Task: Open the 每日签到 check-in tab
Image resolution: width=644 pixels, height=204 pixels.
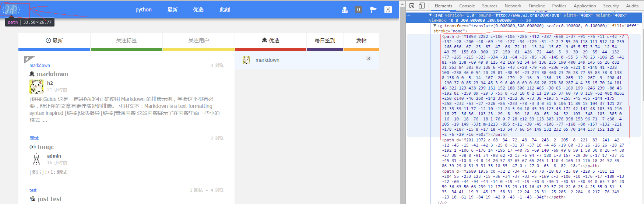Action: pos(325,41)
